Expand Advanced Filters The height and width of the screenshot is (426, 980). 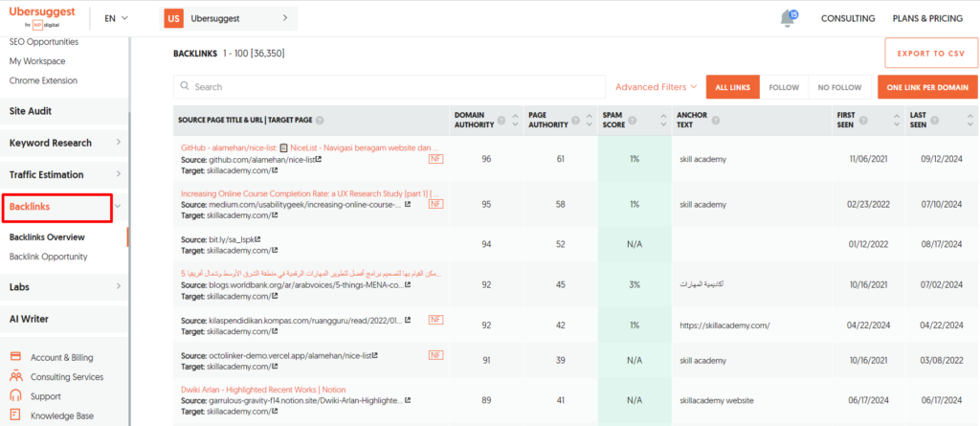pos(657,87)
